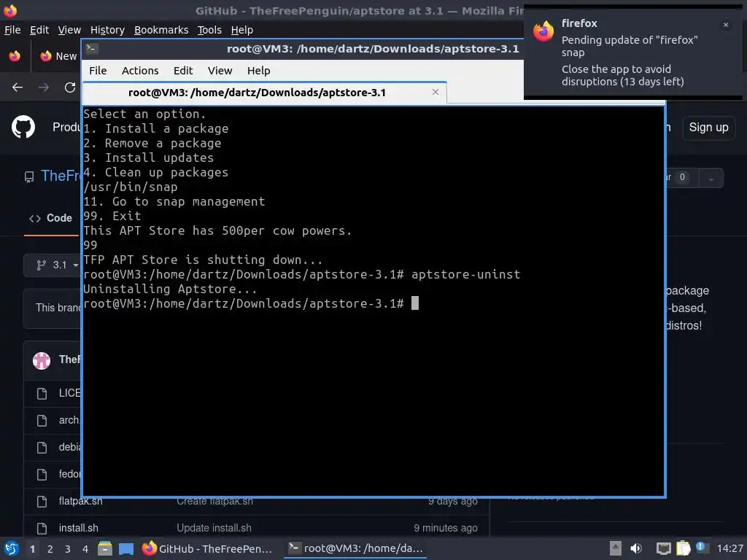Image resolution: width=747 pixels, height=560 pixels.
Task: Click the removable media eject tray icon
Action: pos(616,548)
